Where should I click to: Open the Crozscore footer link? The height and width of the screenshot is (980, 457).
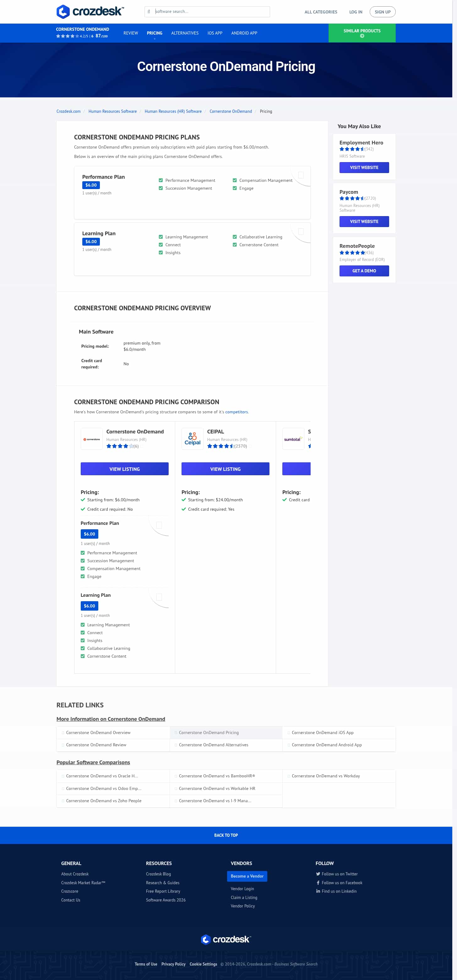[70, 891]
